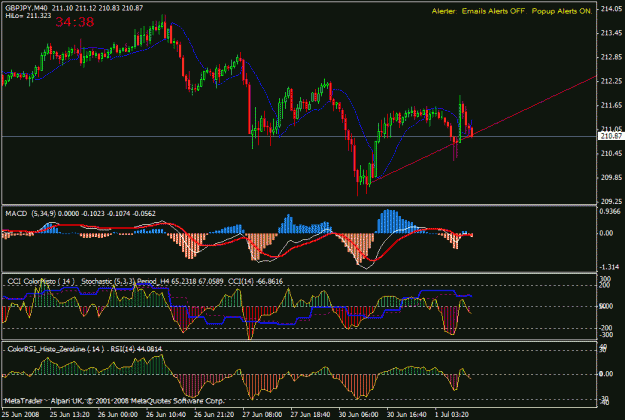
Task: Click the 27 Jun 08:00 time axis label
Action: (262, 414)
